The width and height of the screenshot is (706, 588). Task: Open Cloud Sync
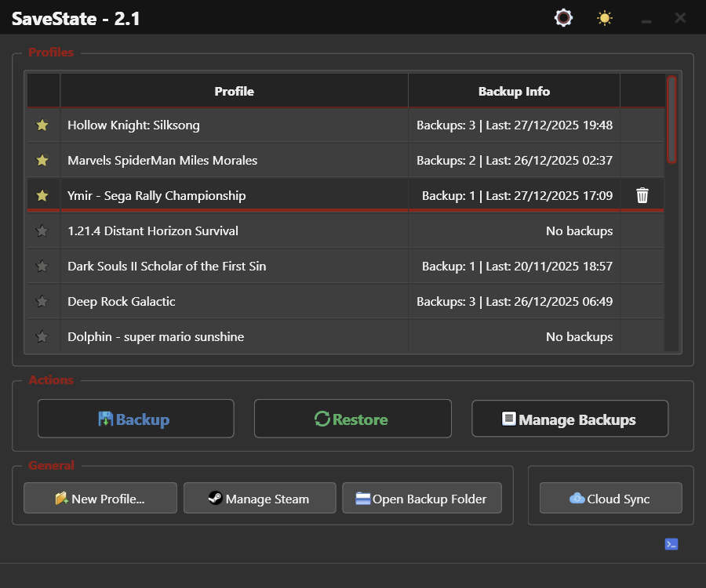pos(610,499)
